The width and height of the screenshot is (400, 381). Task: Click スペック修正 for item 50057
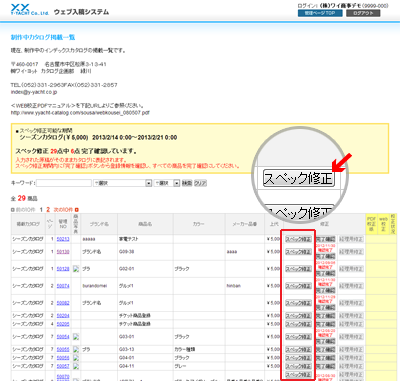[298, 366]
